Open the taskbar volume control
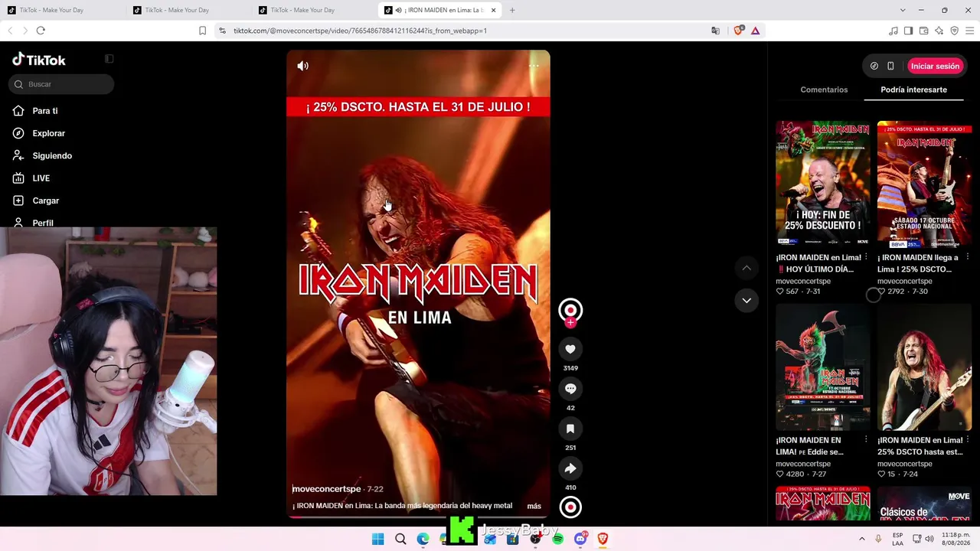980x551 pixels. [929, 539]
